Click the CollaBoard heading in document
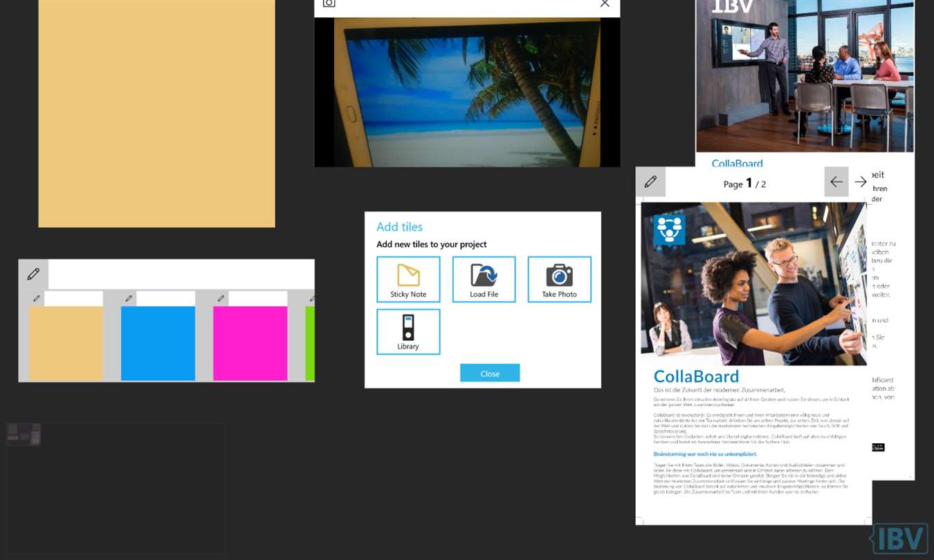The image size is (934, 560). [x=696, y=376]
